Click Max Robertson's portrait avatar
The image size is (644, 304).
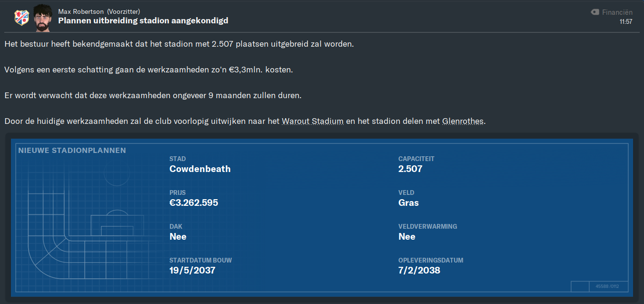click(43, 18)
